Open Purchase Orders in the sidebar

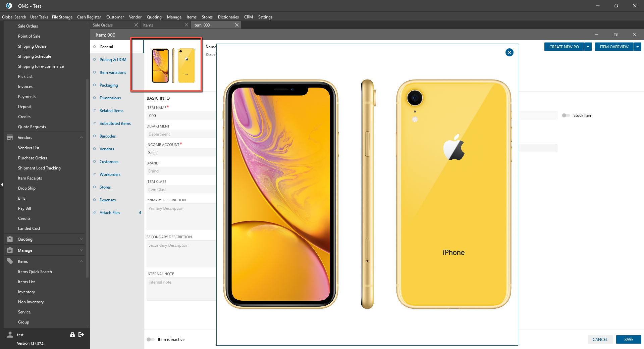pyautogui.click(x=33, y=158)
